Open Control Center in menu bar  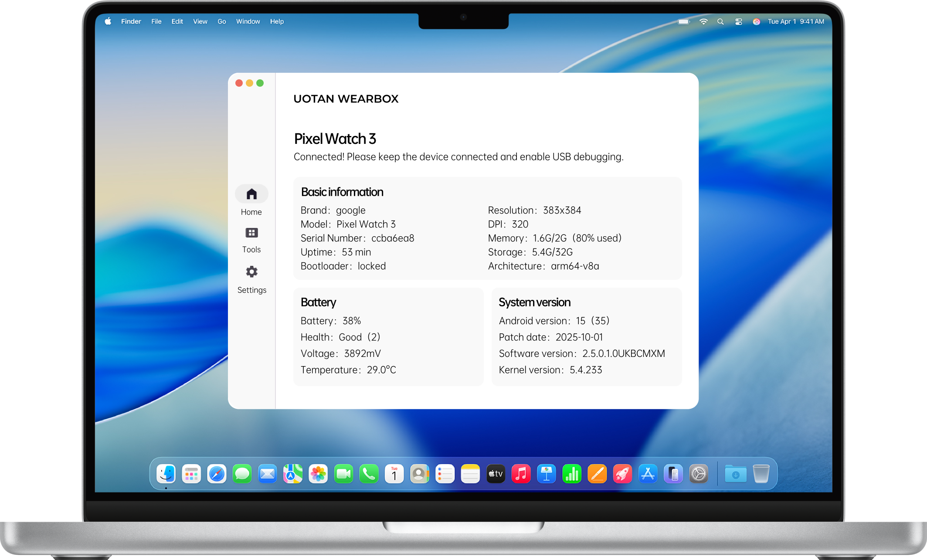(x=738, y=21)
